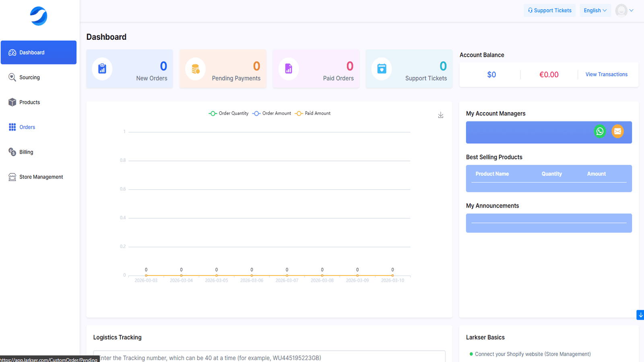The width and height of the screenshot is (644, 362).
Task: Download the chart using the download icon
Action: tap(441, 115)
